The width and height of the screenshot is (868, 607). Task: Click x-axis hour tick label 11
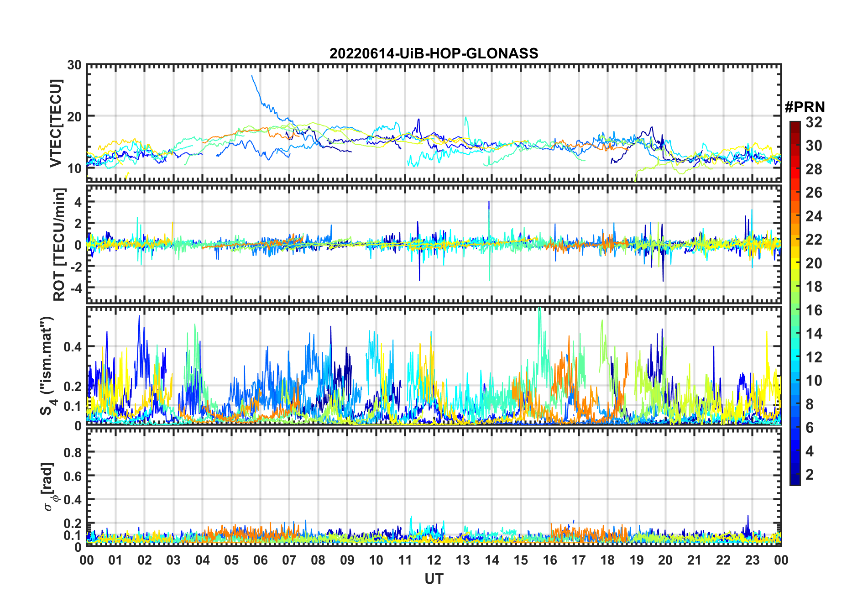[x=405, y=560]
